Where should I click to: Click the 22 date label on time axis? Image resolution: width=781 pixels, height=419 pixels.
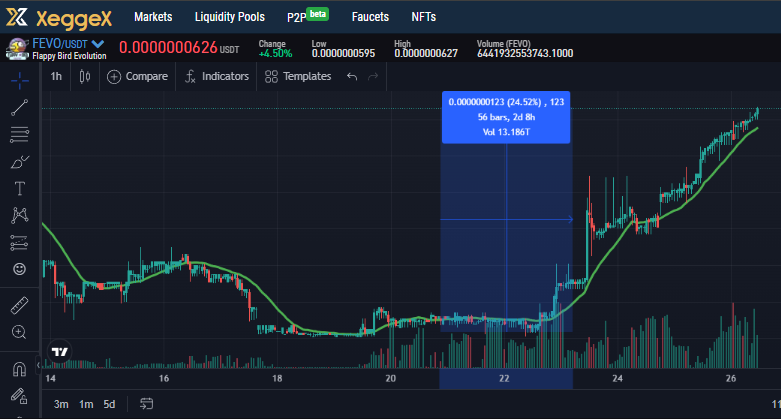point(504,379)
